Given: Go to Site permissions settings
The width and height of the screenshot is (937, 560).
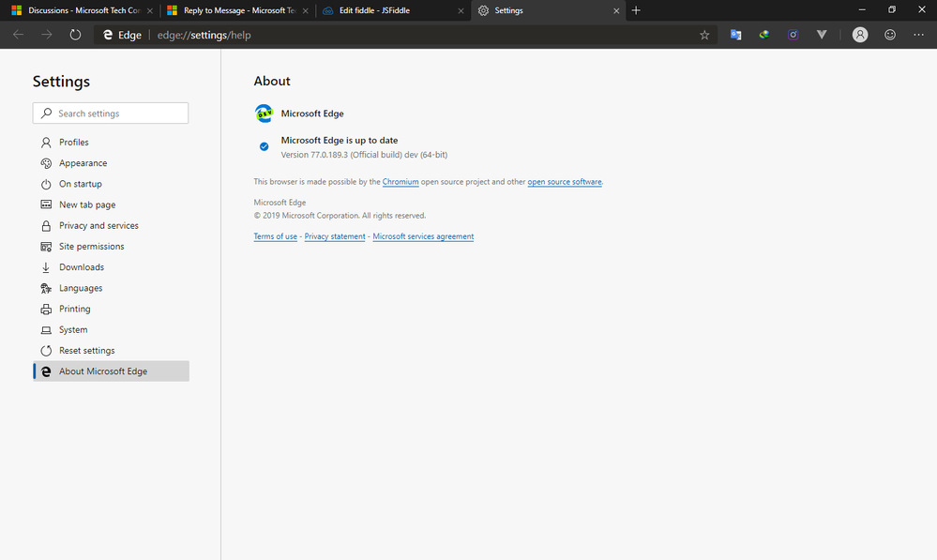Looking at the screenshot, I should [112, 247].
